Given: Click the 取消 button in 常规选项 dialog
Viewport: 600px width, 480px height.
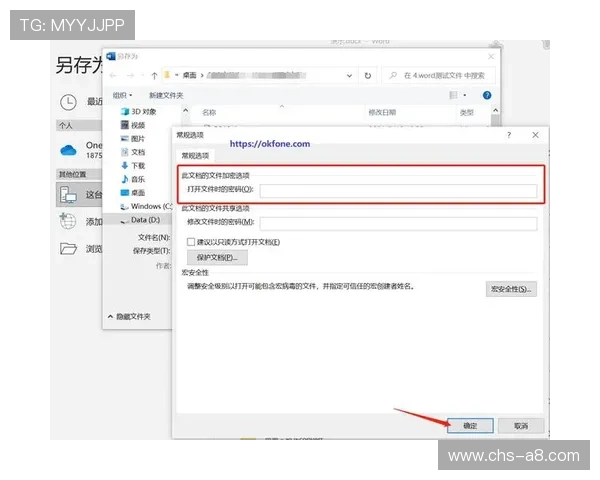Looking at the screenshot, I should pos(520,426).
